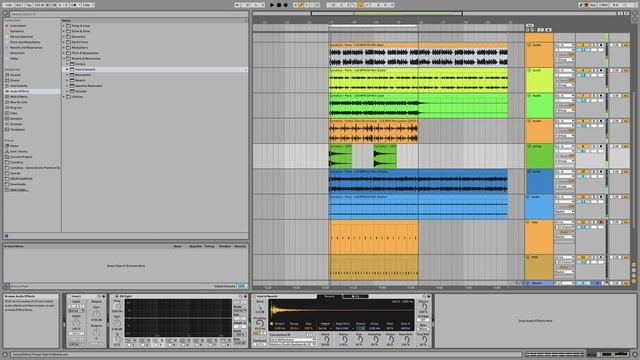Click the Link button in the control bar
640x360 pixels.
(9, 5)
